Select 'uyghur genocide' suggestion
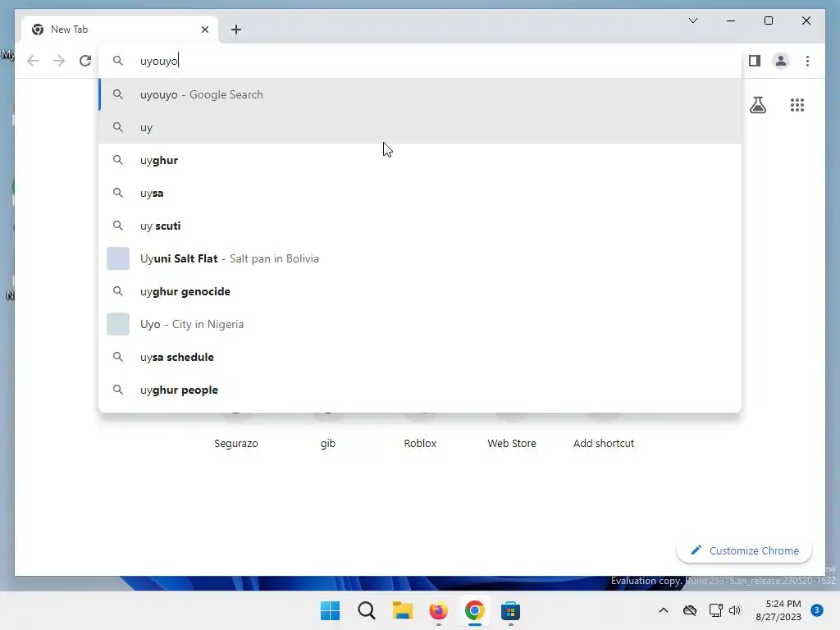 click(x=420, y=291)
